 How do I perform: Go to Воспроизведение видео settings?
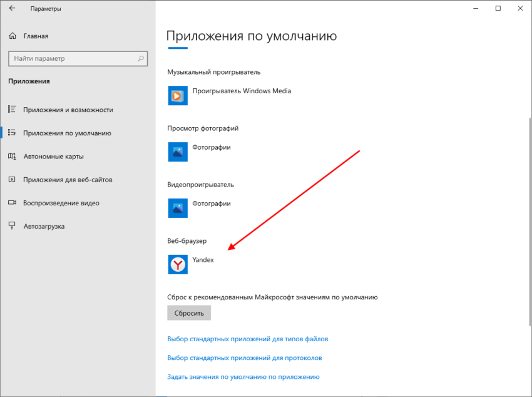click(61, 203)
